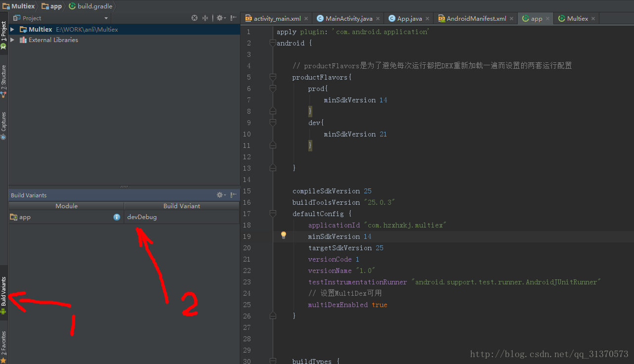
Task: Hide the Project panel with the hide icon
Action: point(233,18)
